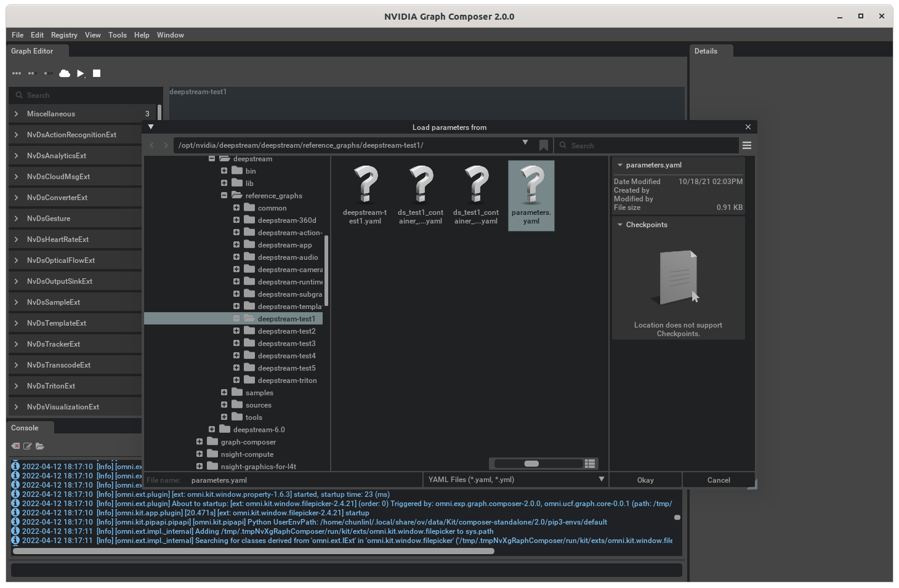This screenshot has height=588, width=899.
Task: Collapse the reference_graphs folder node
Action: coord(224,196)
